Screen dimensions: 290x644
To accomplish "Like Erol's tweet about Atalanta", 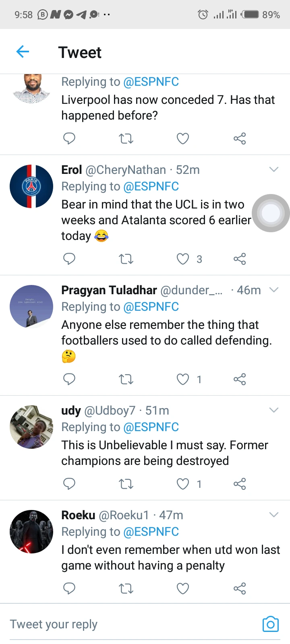I will click(183, 259).
